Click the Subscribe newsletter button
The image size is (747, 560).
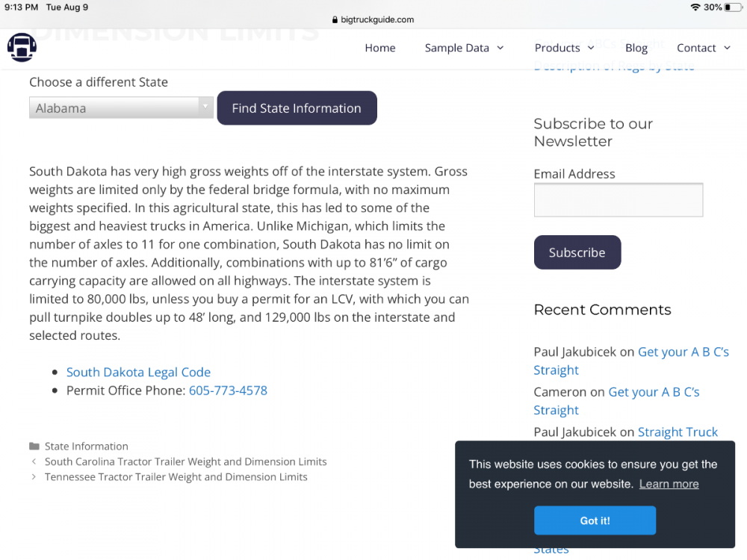tap(577, 252)
